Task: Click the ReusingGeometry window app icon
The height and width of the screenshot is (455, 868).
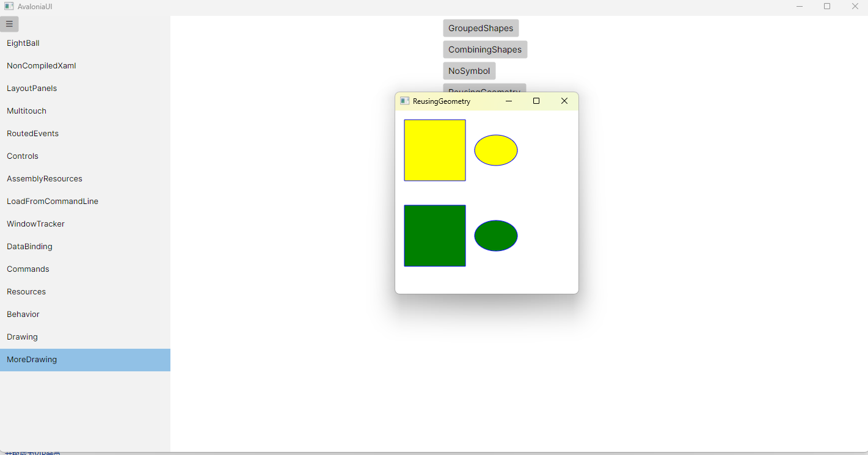Action: [x=404, y=101]
